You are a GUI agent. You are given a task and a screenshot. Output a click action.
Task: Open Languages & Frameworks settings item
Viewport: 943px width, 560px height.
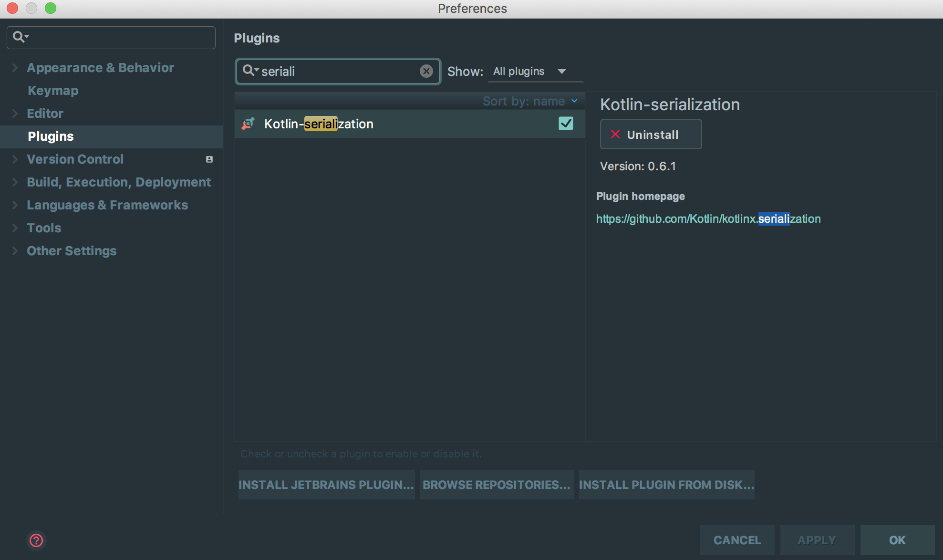107,205
